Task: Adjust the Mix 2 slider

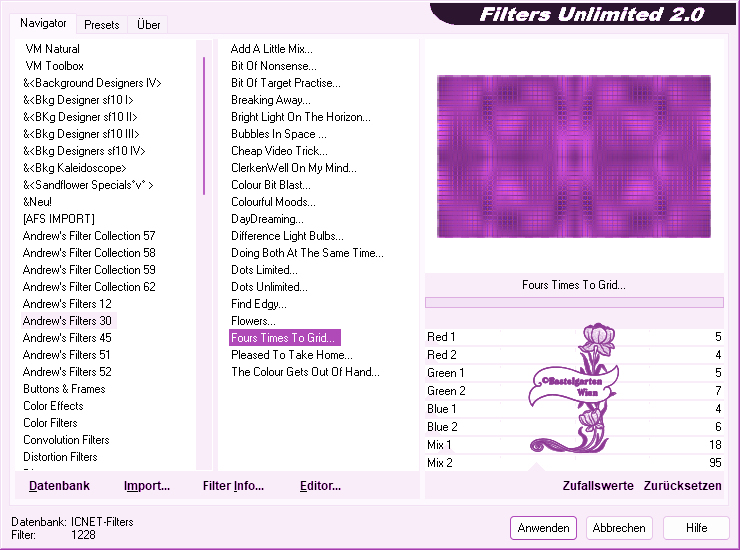Action: coord(574,463)
